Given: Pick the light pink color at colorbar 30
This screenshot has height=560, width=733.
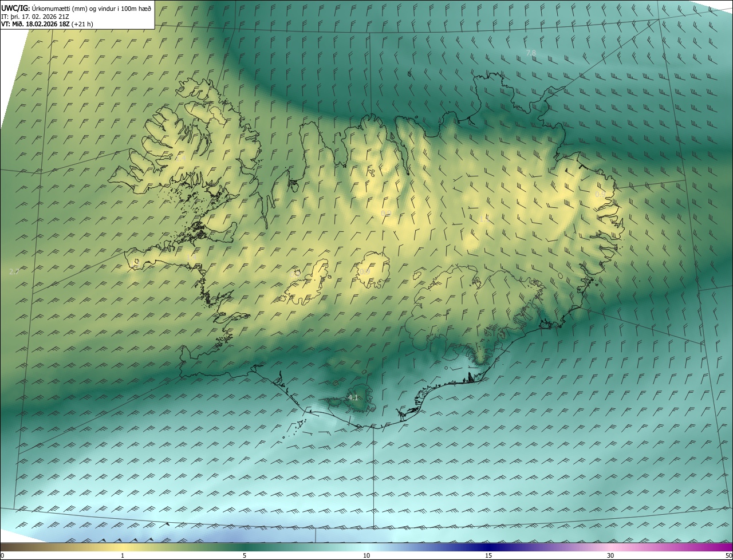Looking at the screenshot, I should [610, 547].
